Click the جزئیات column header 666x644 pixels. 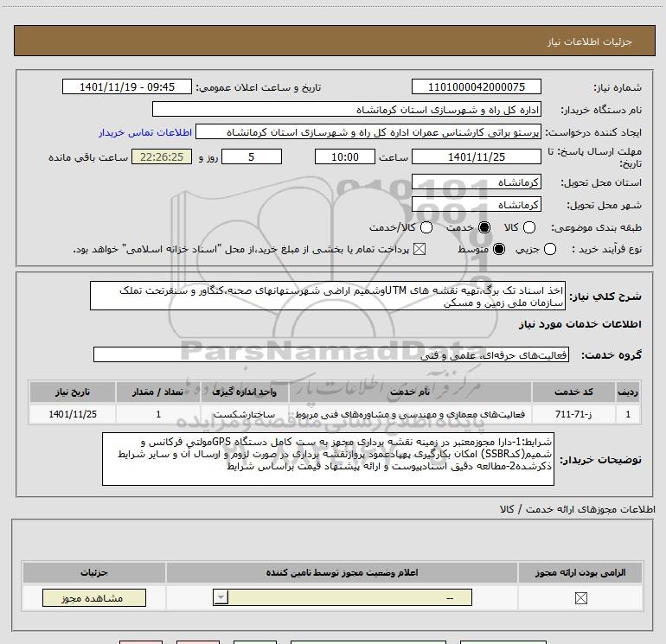94,572
